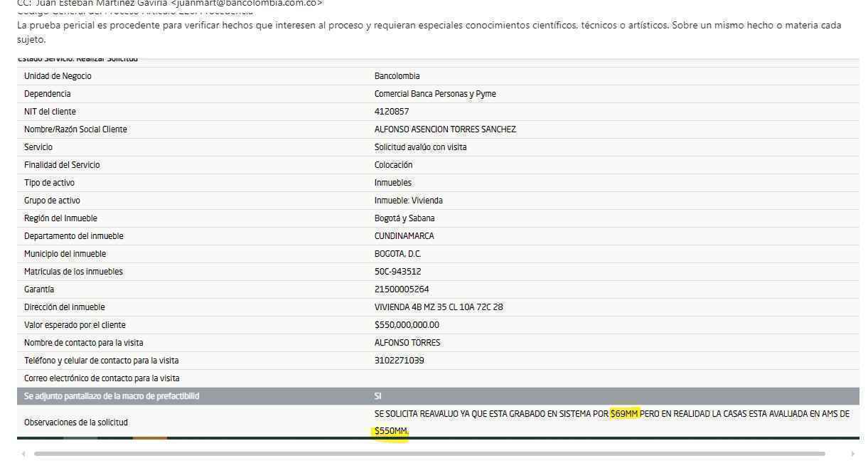Click the 'Unidad de Negocio' label

click(x=58, y=76)
